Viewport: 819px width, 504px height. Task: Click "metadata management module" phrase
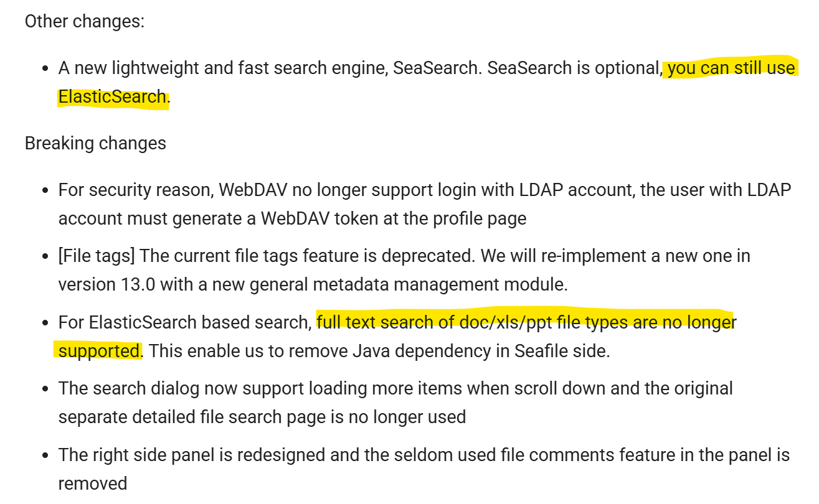point(445,284)
